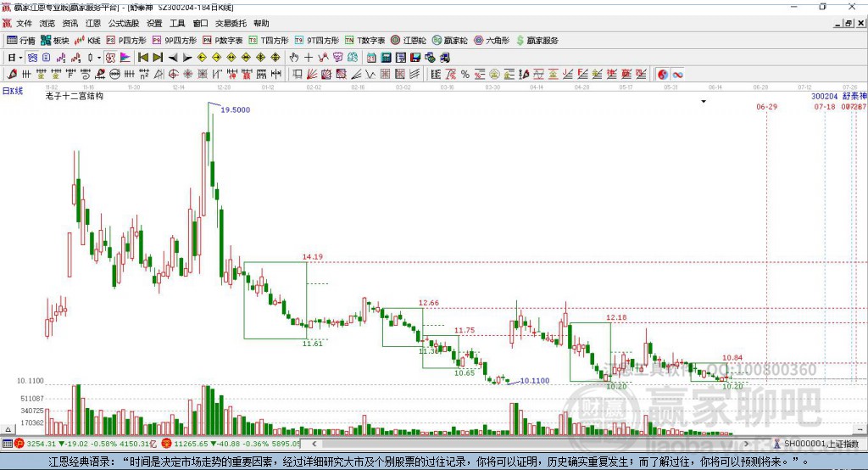868x470 pixels.
Task: Open the 浏览 menu
Action: click(47, 23)
